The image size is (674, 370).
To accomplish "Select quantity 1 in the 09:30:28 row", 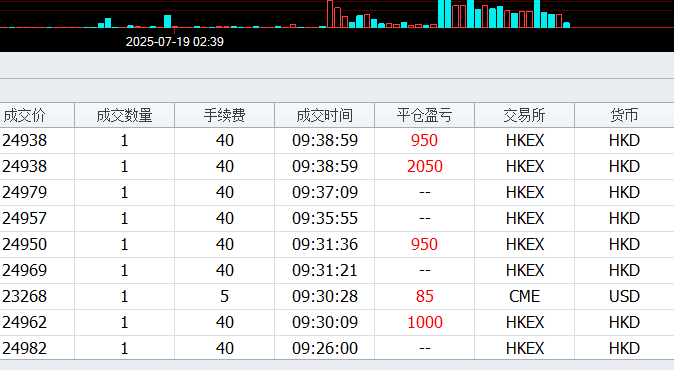I will click(124, 296).
